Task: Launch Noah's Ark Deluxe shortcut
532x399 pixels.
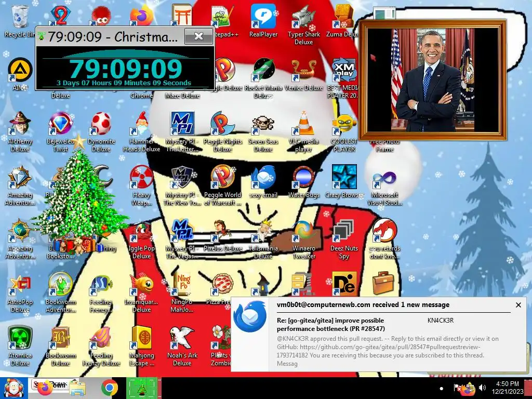Action: pos(182,346)
